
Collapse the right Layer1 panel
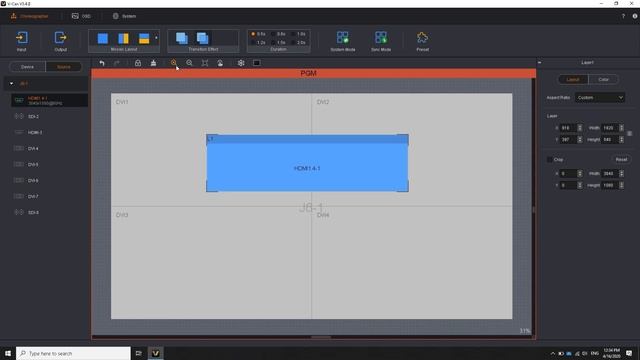point(540,62)
